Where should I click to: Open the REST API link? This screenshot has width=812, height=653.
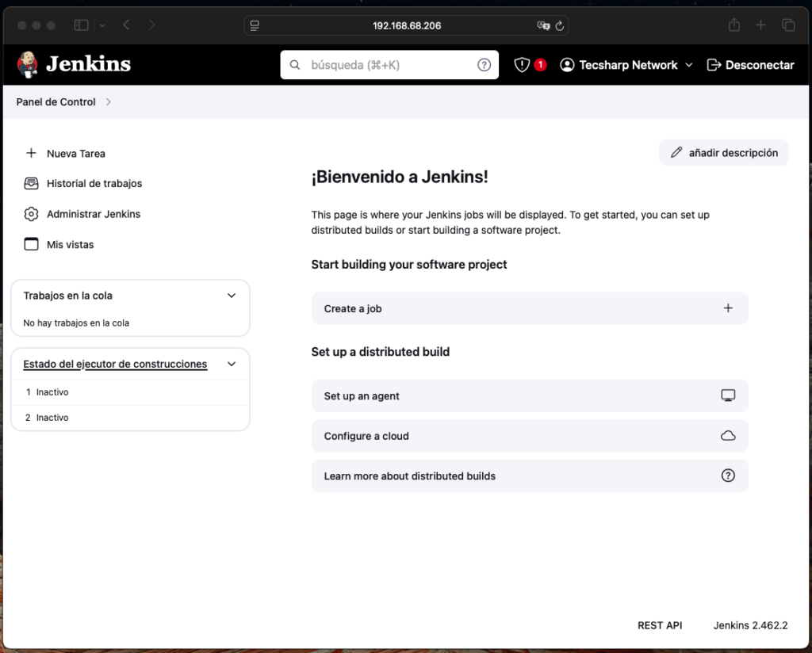point(659,625)
